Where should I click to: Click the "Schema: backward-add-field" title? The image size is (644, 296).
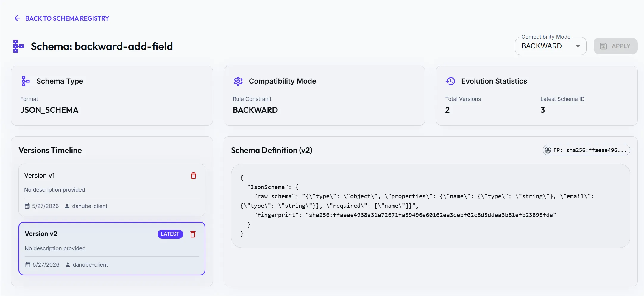tap(102, 46)
